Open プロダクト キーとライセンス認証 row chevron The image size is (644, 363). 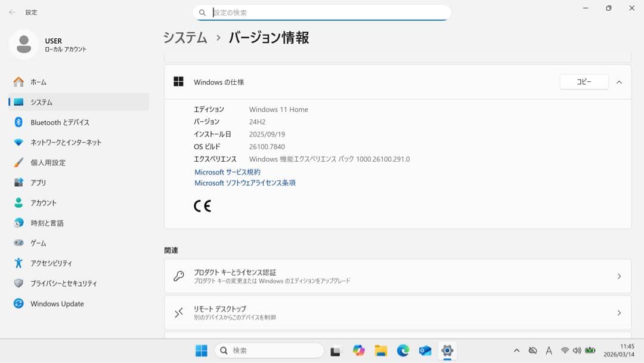[619, 276]
